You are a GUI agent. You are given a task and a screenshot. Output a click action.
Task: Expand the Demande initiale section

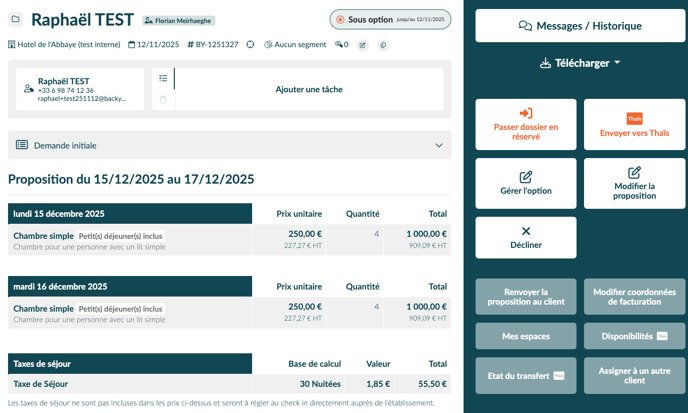(x=438, y=145)
